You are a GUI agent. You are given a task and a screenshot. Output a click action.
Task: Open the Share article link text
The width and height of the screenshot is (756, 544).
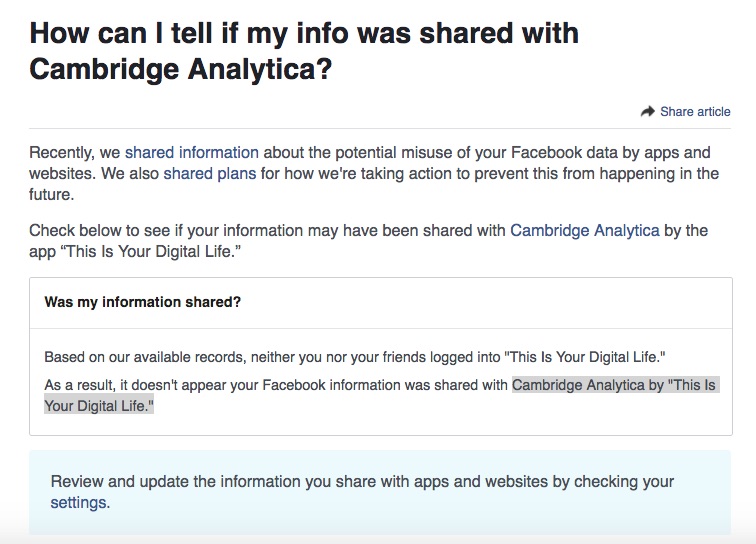click(695, 112)
